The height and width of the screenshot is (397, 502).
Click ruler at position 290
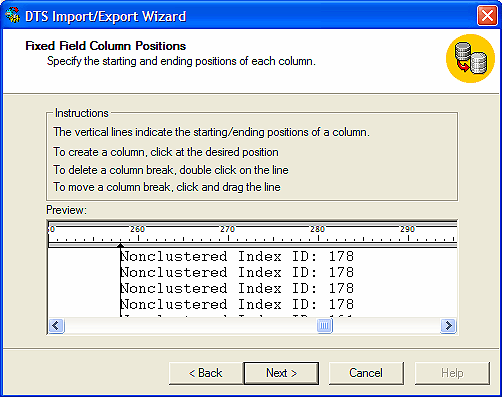408,229
